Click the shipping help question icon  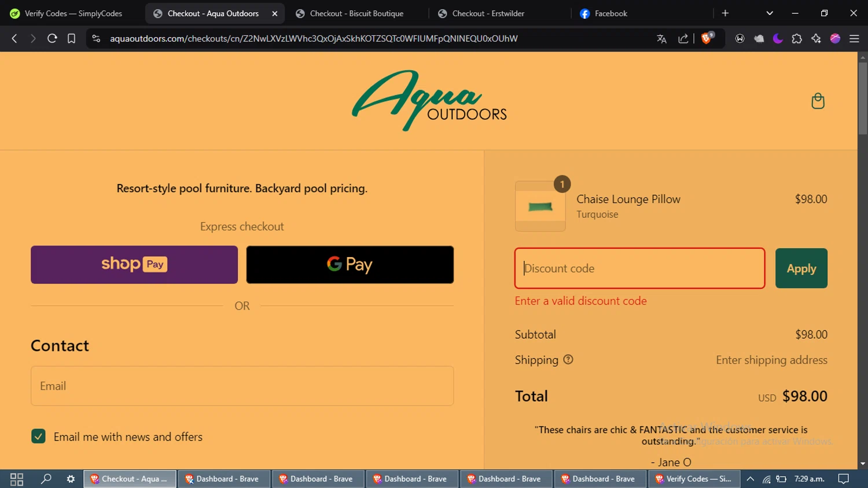point(568,359)
